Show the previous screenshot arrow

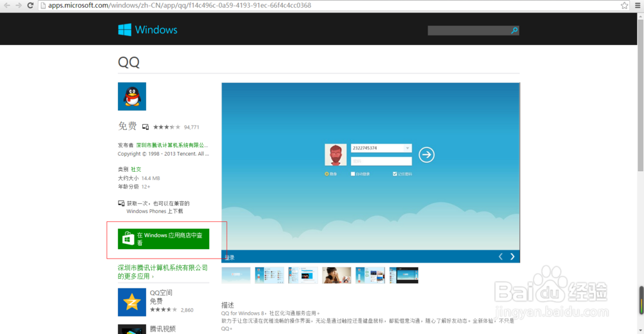(500, 256)
